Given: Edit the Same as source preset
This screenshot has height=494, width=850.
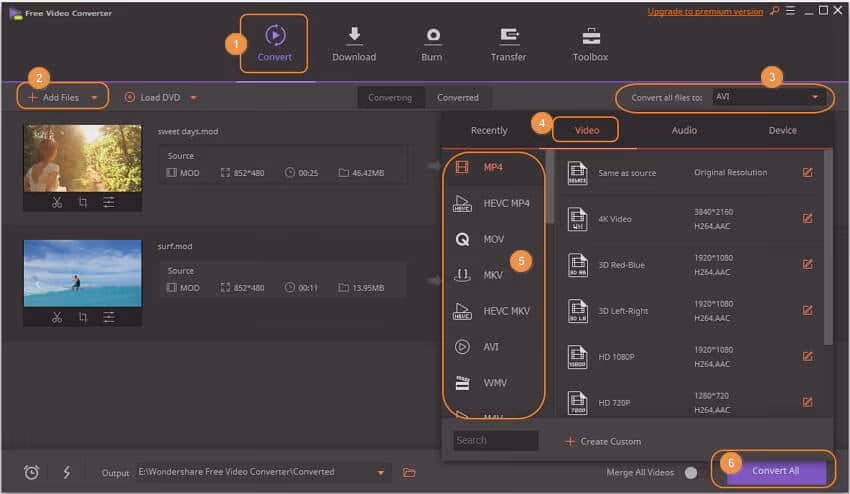Looking at the screenshot, I should coord(807,172).
